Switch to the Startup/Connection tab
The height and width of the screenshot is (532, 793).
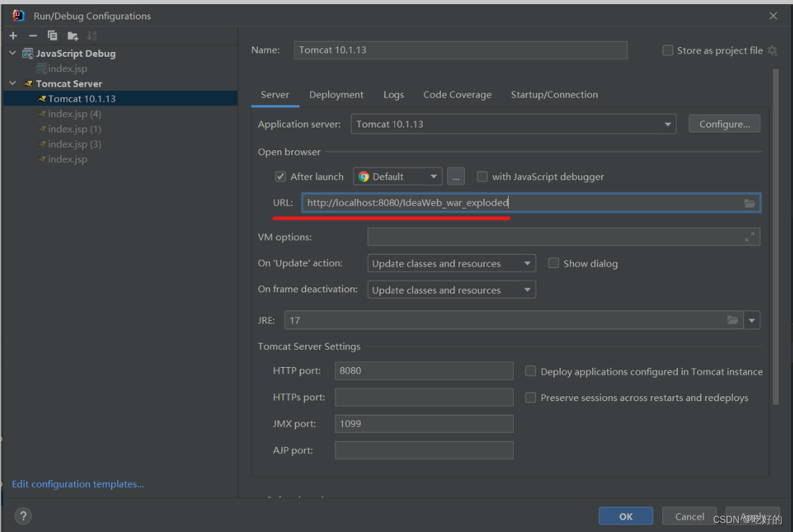[555, 95]
